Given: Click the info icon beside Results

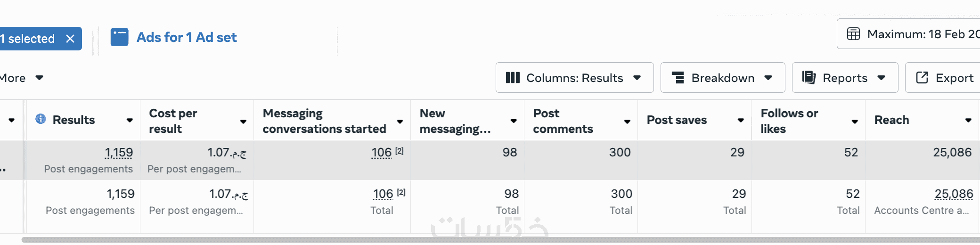Looking at the screenshot, I should [41, 119].
